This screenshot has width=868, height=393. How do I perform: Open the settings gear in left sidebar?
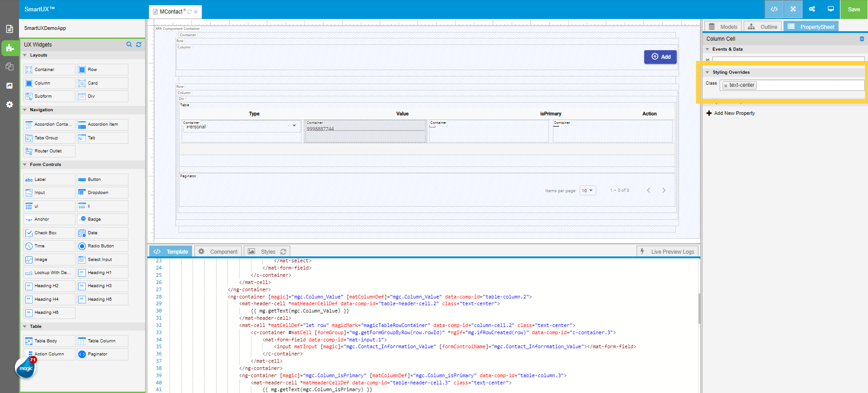pyautogui.click(x=9, y=104)
